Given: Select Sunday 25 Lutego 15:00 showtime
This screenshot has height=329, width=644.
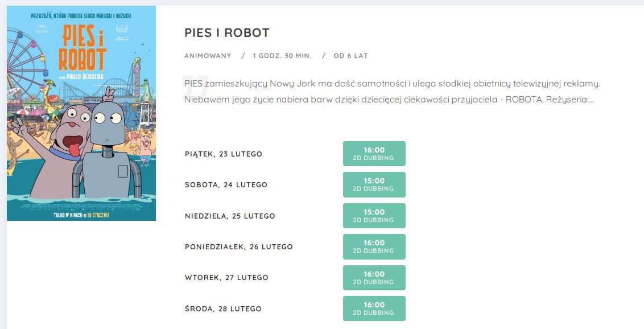Looking at the screenshot, I should click(x=374, y=216).
